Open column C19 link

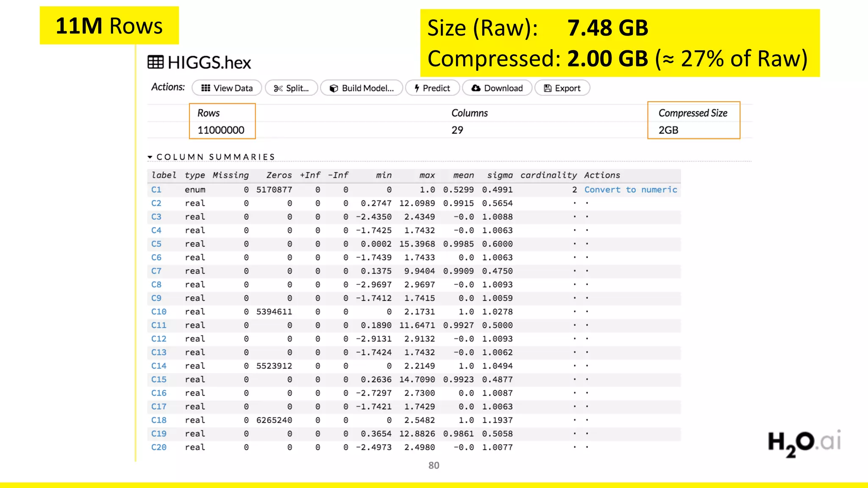(x=159, y=434)
